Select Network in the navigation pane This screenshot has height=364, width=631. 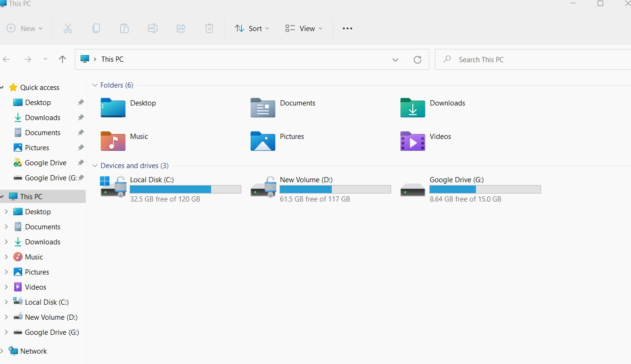click(33, 351)
